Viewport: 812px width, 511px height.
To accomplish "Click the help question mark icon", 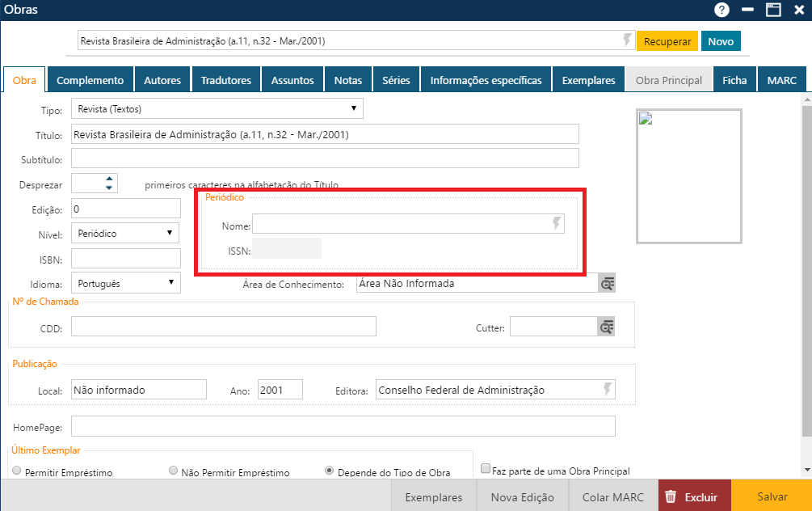I will coord(722,10).
